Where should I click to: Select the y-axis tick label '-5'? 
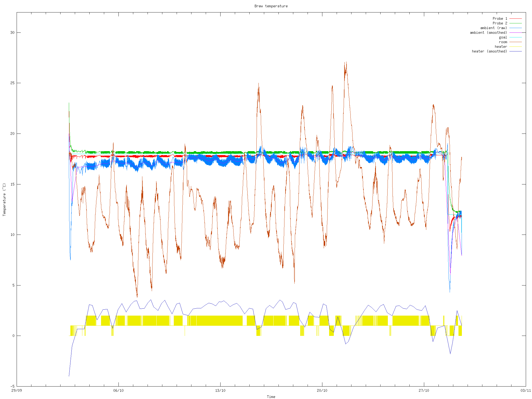tap(12, 387)
